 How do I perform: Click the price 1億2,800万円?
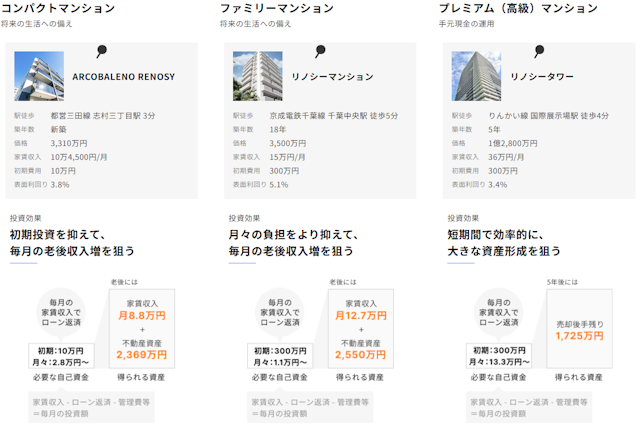[x=513, y=143]
